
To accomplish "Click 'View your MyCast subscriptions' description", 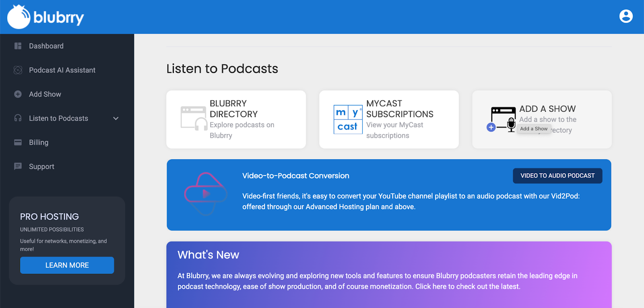I will pyautogui.click(x=394, y=130).
